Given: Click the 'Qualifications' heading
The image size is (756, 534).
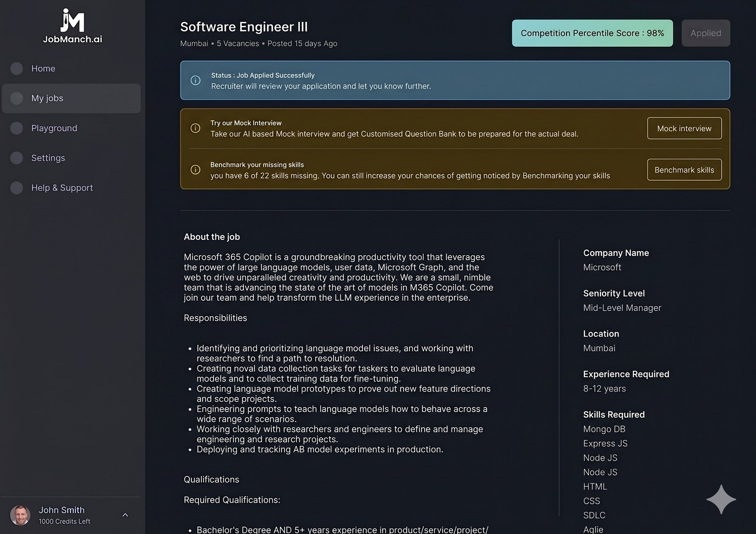Looking at the screenshot, I should click(211, 479).
